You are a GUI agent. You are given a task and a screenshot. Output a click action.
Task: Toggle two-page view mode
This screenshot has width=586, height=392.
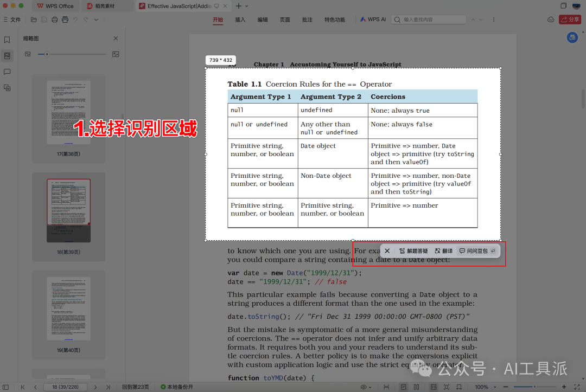pyautogui.click(x=416, y=387)
